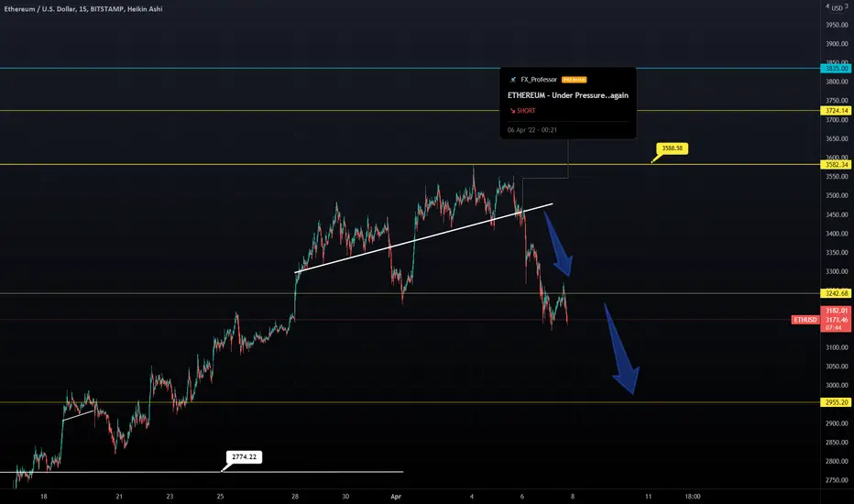Click date 21 on the time axis

click(x=119, y=497)
